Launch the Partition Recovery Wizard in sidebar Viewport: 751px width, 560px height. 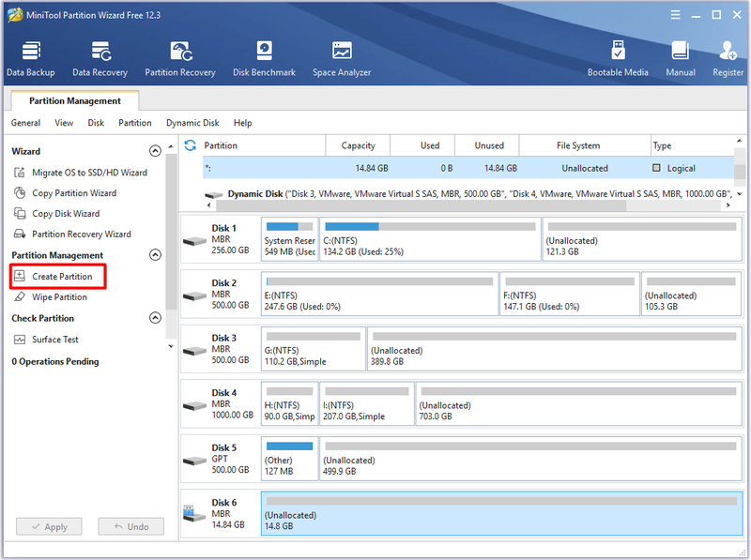click(72, 235)
